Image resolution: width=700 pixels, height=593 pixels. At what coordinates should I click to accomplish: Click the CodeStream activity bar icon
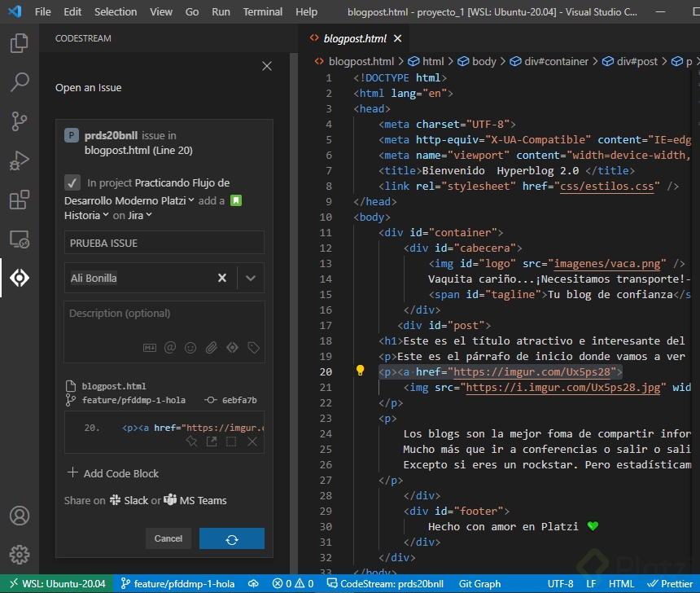(x=20, y=278)
